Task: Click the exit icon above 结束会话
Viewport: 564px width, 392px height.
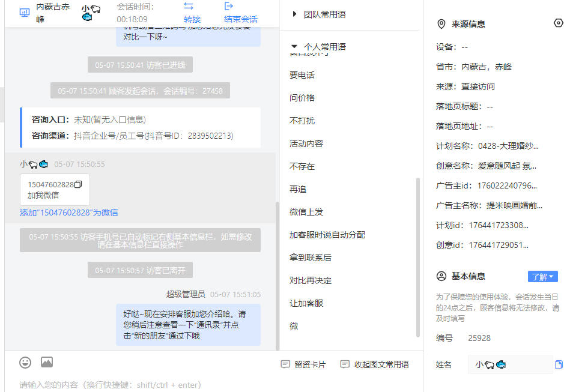Action: pyautogui.click(x=229, y=6)
